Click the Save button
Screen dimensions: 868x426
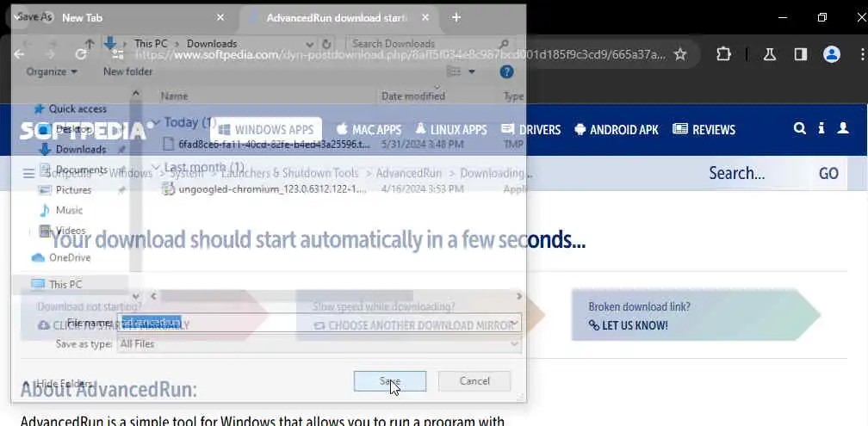390,381
